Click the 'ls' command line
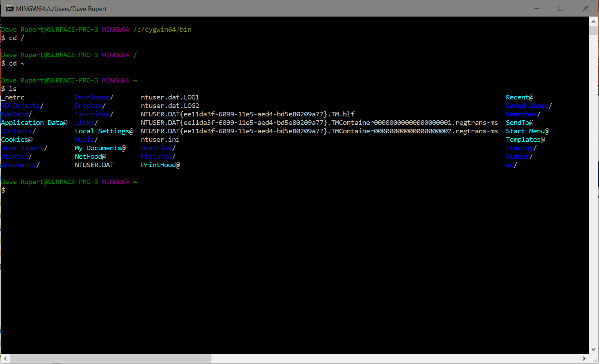The width and height of the screenshot is (599, 364). point(9,89)
